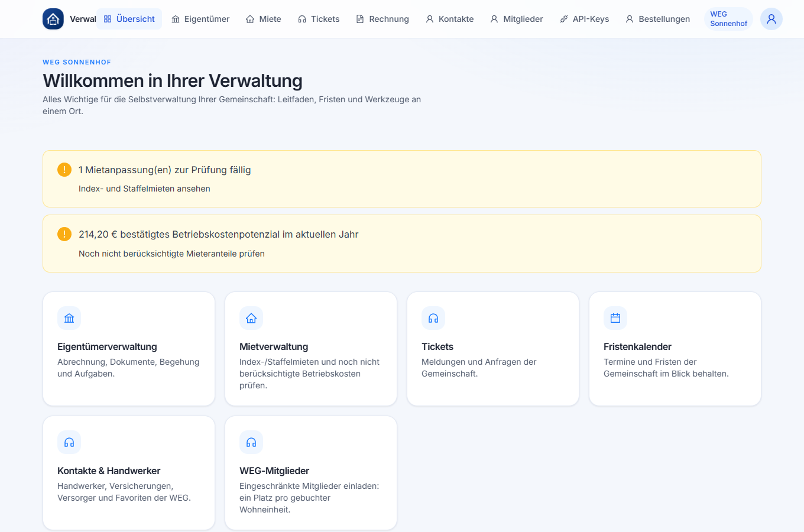This screenshot has width=804, height=532.
Task: Click the 'Eingeschränkte Mitglieder einladen' description text
Action: [309, 498]
